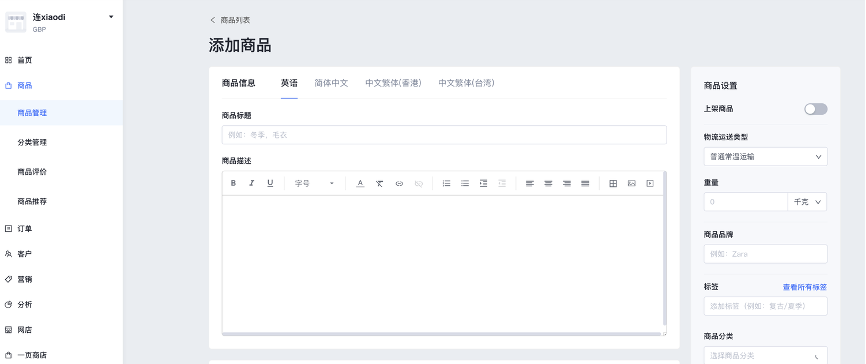
Task: Insert a bulleted list
Action: (x=465, y=183)
